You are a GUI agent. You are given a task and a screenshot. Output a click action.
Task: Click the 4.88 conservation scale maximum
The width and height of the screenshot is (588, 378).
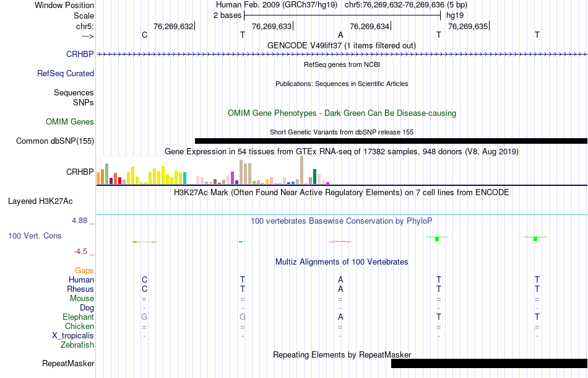pos(79,221)
